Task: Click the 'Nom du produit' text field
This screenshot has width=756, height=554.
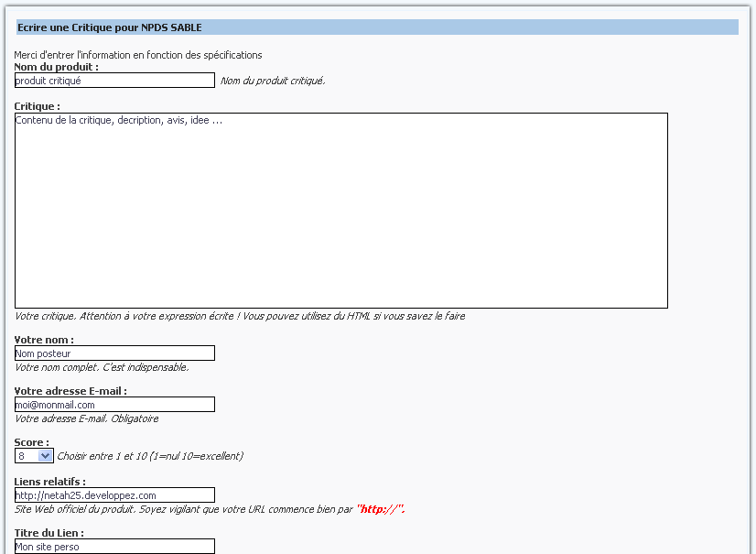Action: click(114, 81)
